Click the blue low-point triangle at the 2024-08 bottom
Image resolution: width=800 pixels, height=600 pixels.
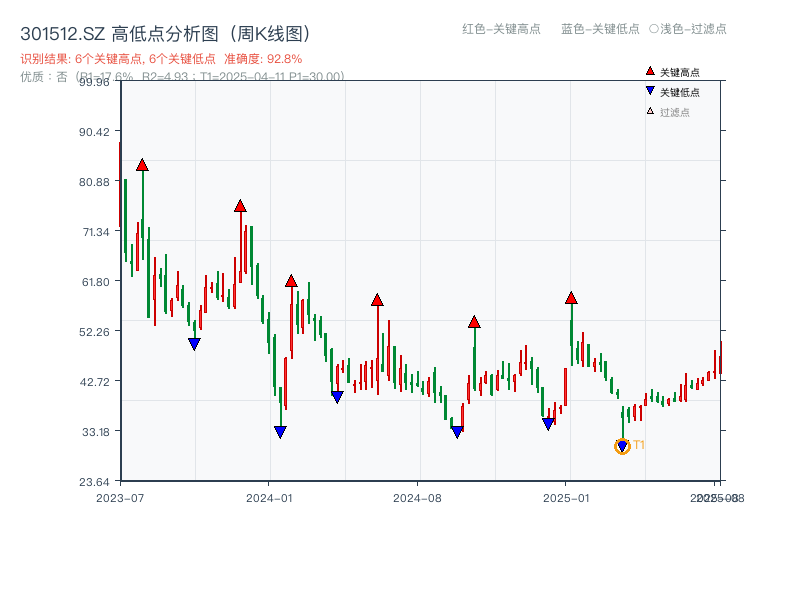[x=457, y=430]
